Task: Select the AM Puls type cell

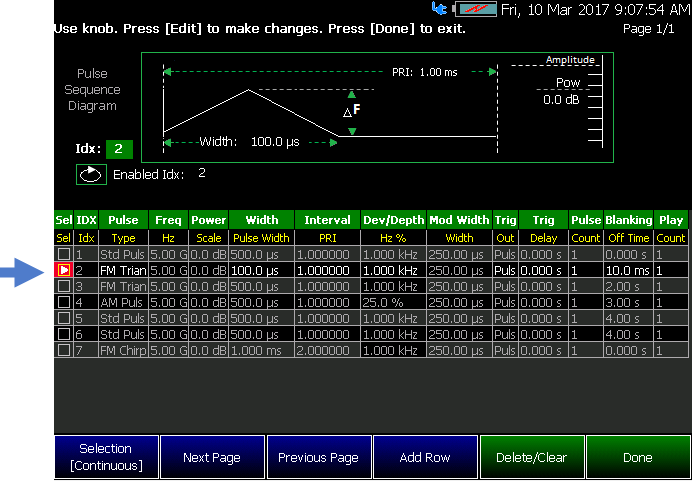Action: click(x=124, y=303)
